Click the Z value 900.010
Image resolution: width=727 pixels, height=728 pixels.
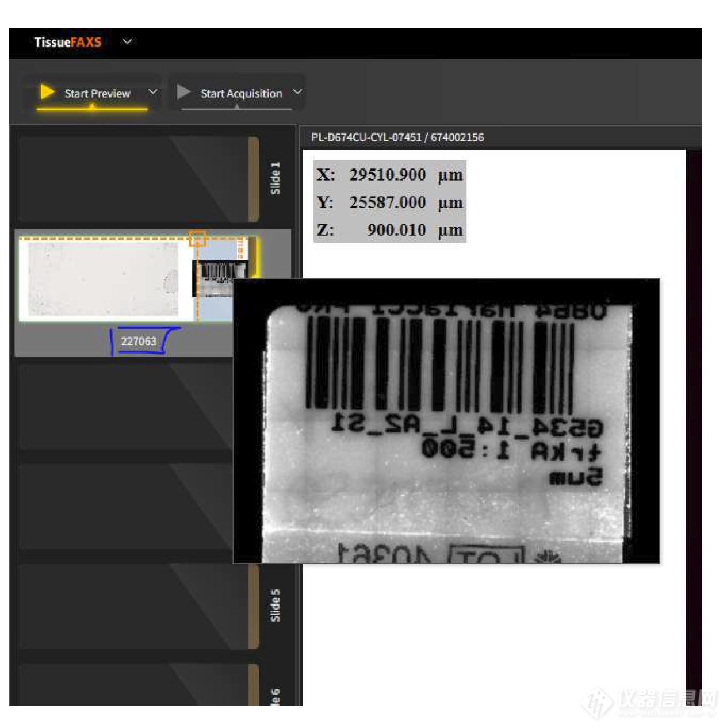click(396, 230)
